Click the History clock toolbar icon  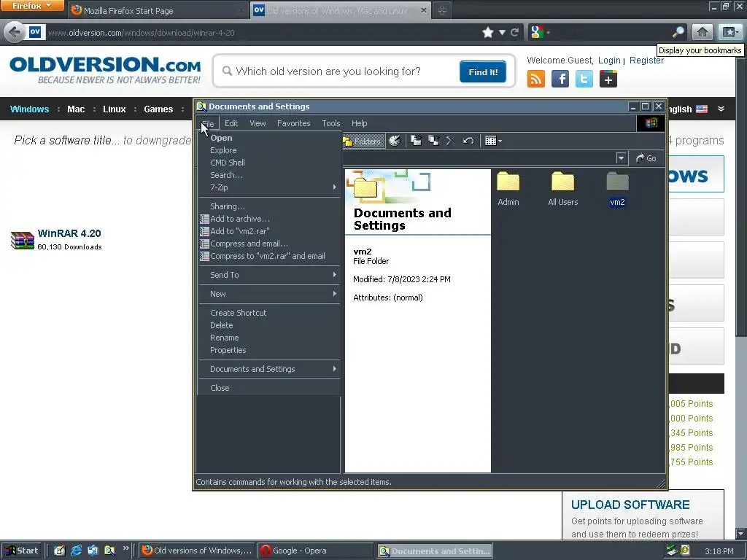pyautogui.click(x=395, y=141)
